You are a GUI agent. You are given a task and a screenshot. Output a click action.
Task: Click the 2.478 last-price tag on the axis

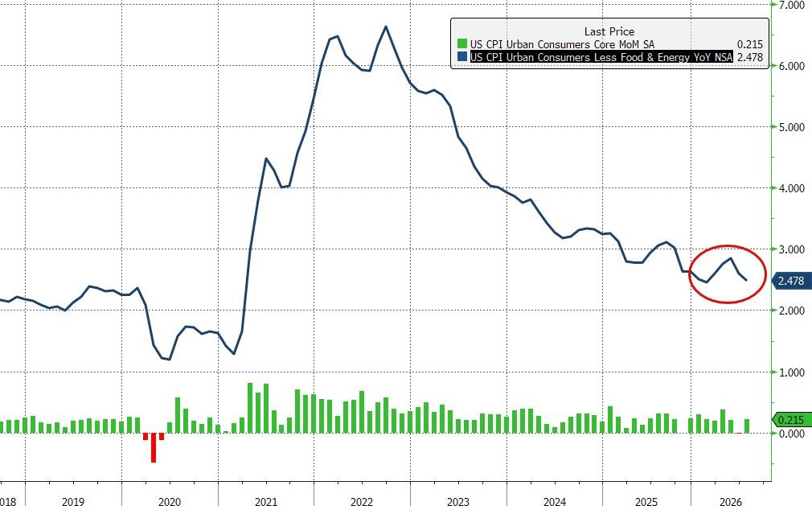(791, 281)
